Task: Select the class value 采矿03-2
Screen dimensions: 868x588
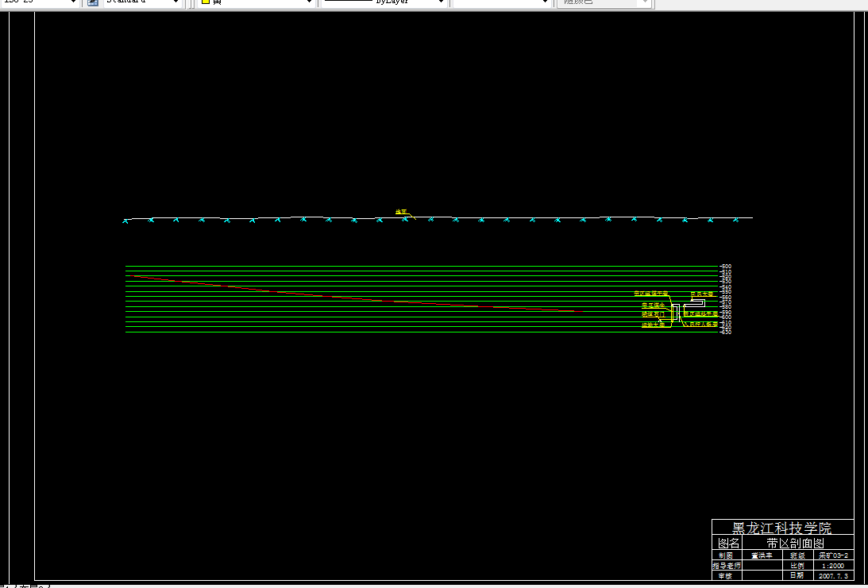Action: click(832, 555)
